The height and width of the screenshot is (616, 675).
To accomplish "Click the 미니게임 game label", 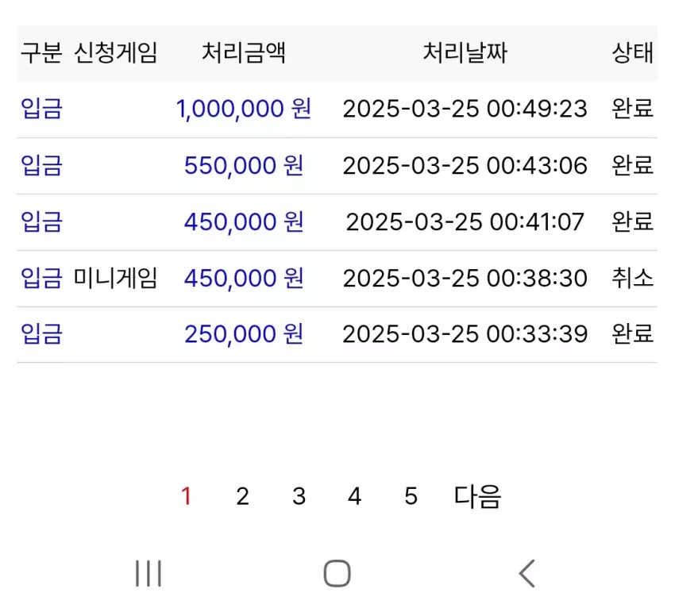I will pos(115,278).
